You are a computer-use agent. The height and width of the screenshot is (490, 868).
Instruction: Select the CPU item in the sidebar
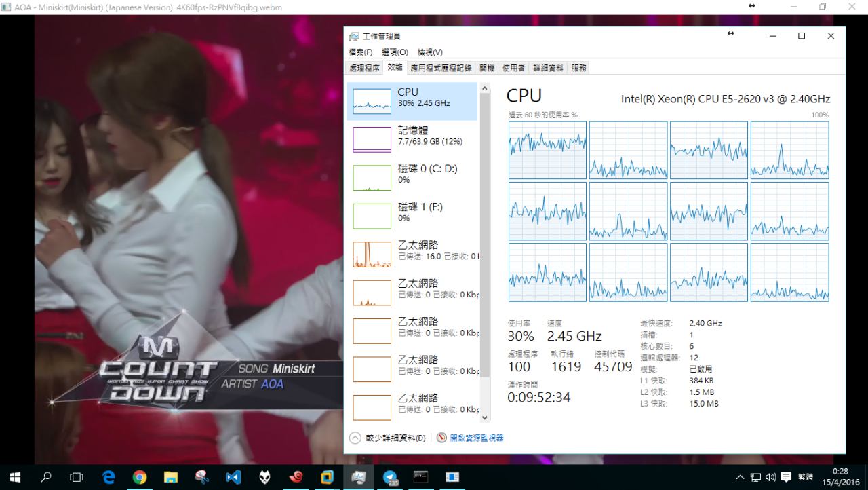pos(412,101)
